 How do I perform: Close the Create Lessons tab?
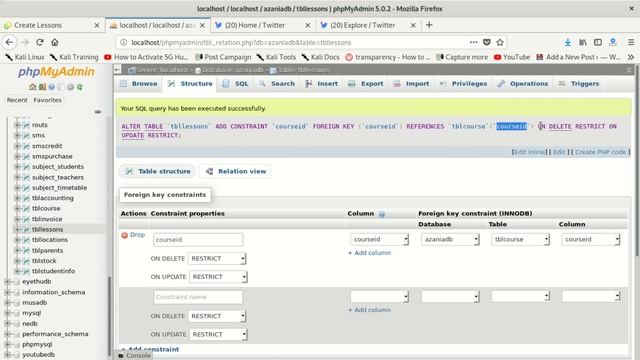tap(97, 25)
